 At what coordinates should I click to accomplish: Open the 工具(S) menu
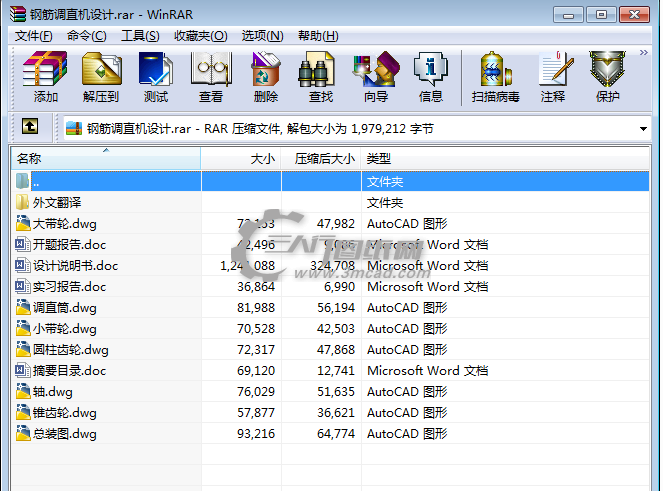click(140, 36)
